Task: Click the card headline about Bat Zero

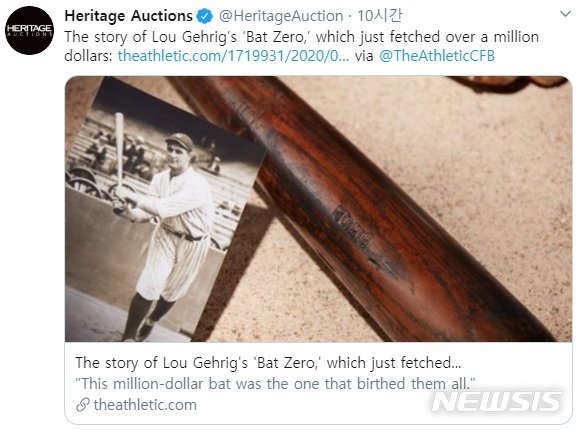Action: [268, 363]
